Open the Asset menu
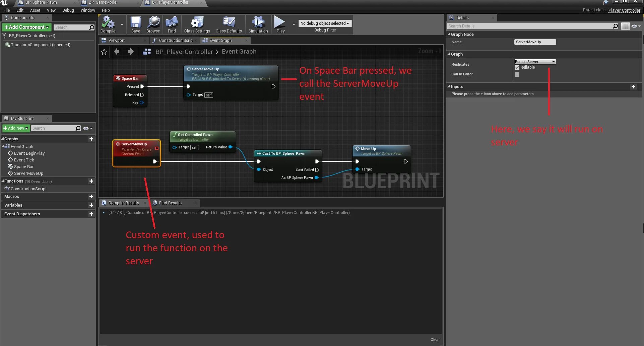Image resolution: width=644 pixels, height=346 pixels. (x=35, y=10)
